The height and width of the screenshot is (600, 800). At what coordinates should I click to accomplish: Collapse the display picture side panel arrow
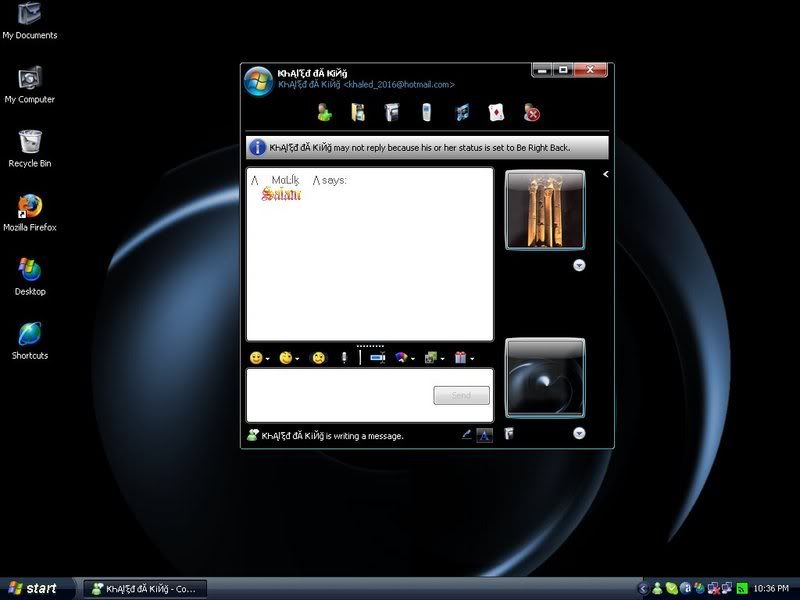(x=605, y=174)
